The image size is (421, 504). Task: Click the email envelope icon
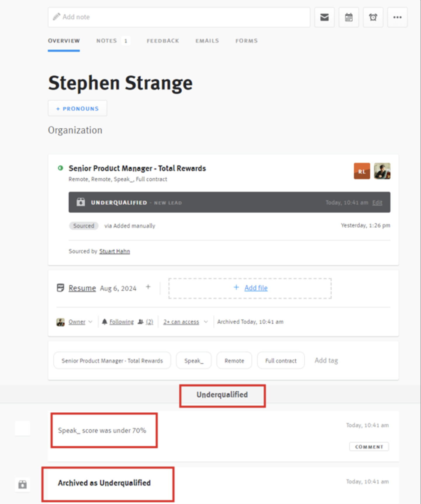tap(324, 17)
